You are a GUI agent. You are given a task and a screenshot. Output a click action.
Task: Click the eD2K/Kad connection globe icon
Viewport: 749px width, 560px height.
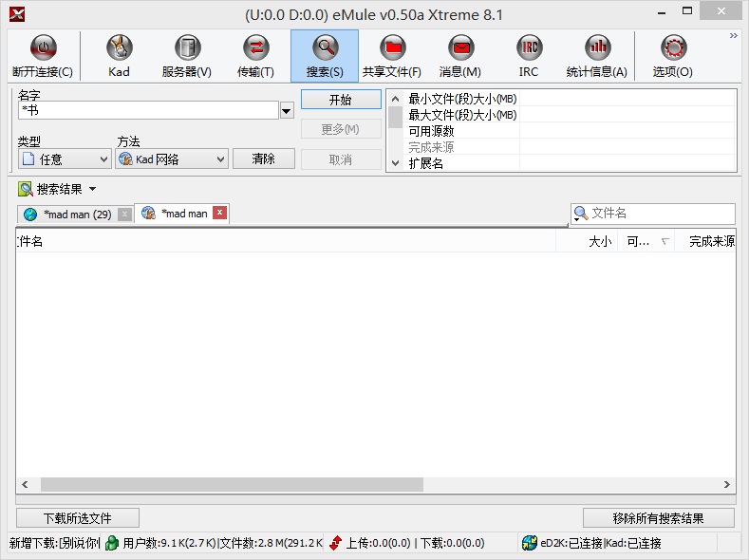tap(530, 543)
